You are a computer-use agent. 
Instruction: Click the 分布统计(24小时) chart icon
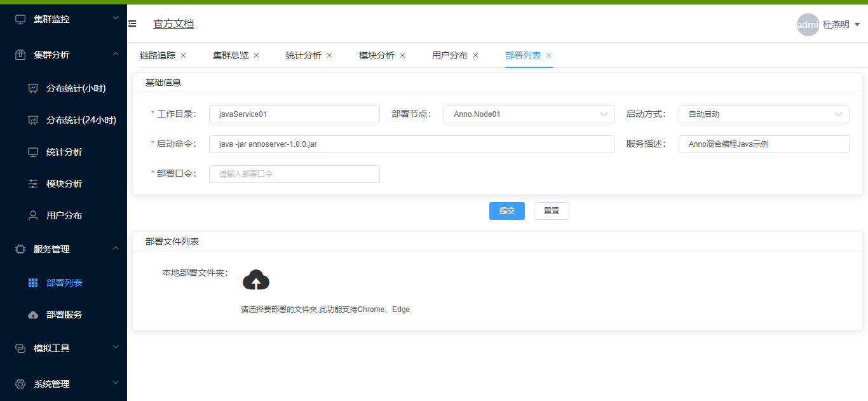[x=33, y=120]
